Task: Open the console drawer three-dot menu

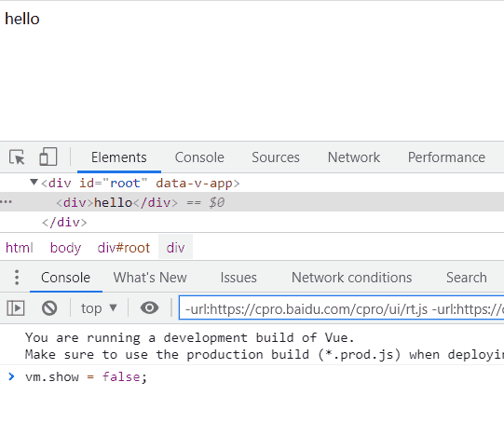Action: [x=17, y=278]
